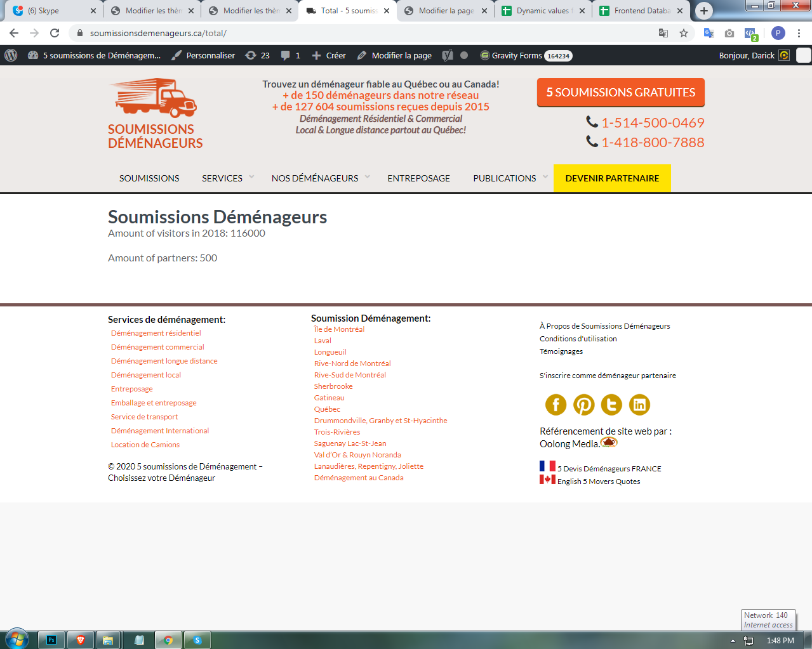Open the camera screenshot extension
The image size is (812, 649).
(x=729, y=33)
